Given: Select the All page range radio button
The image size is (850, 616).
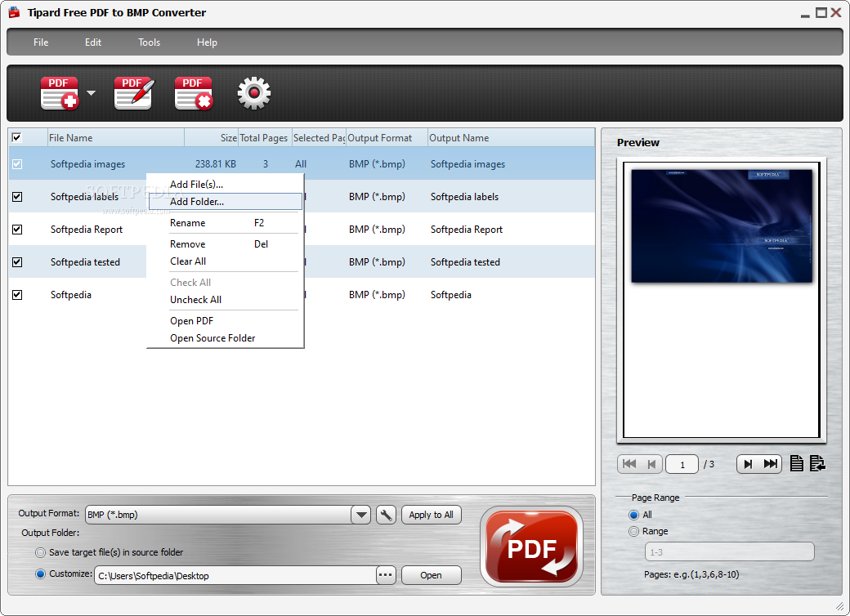Looking at the screenshot, I should tap(633, 515).
